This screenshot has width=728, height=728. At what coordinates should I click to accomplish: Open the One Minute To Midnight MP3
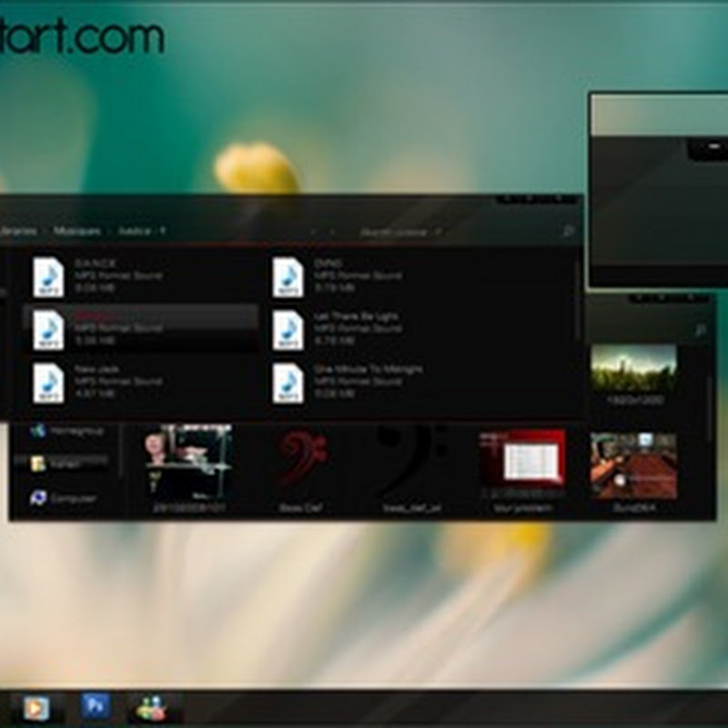(288, 382)
